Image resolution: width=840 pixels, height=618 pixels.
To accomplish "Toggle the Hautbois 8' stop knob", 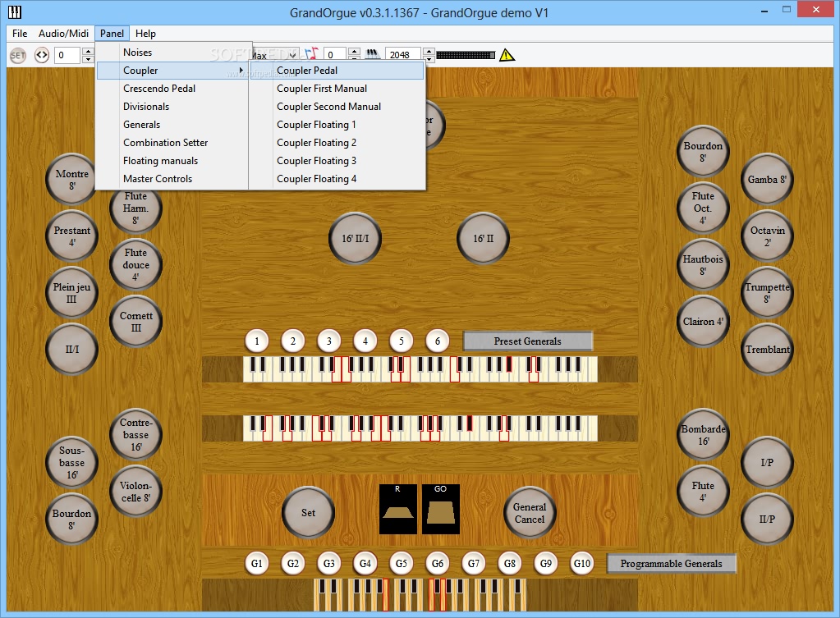I will click(703, 264).
